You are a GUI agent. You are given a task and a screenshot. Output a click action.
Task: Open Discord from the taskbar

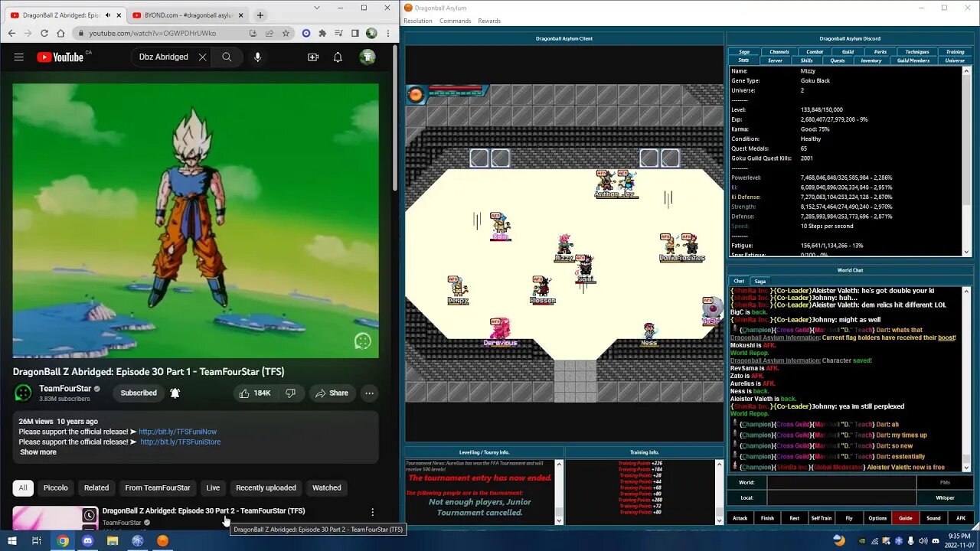pos(87,540)
